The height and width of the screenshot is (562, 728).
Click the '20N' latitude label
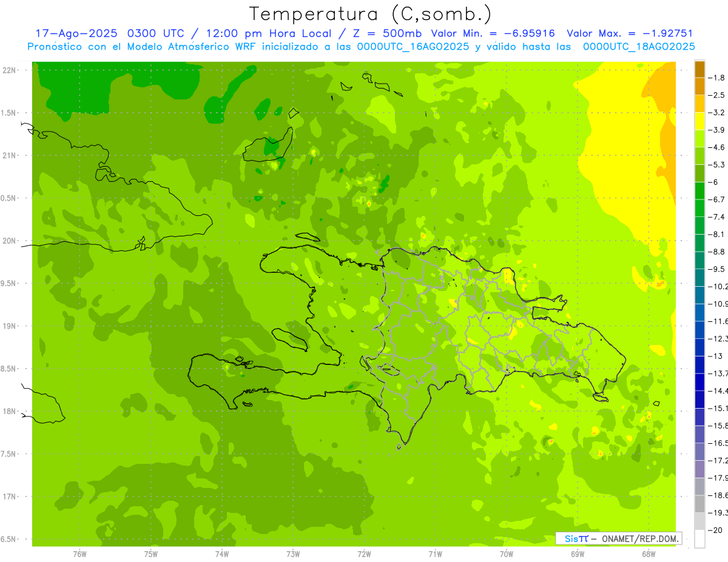click(x=10, y=241)
